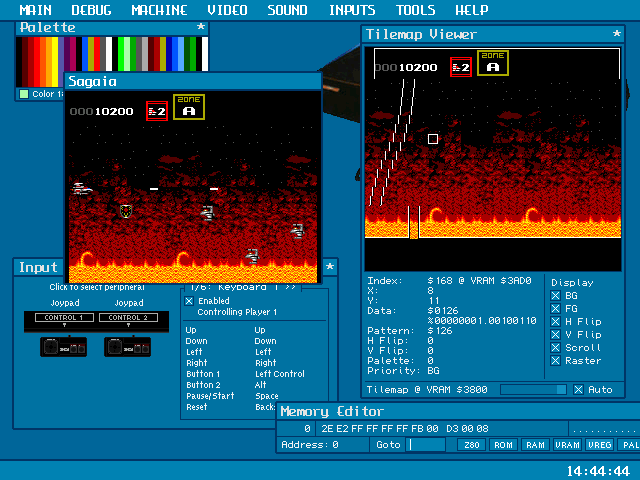
Task: Click the Goto label in Memory Editor
Action: click(x=388, y=445)
